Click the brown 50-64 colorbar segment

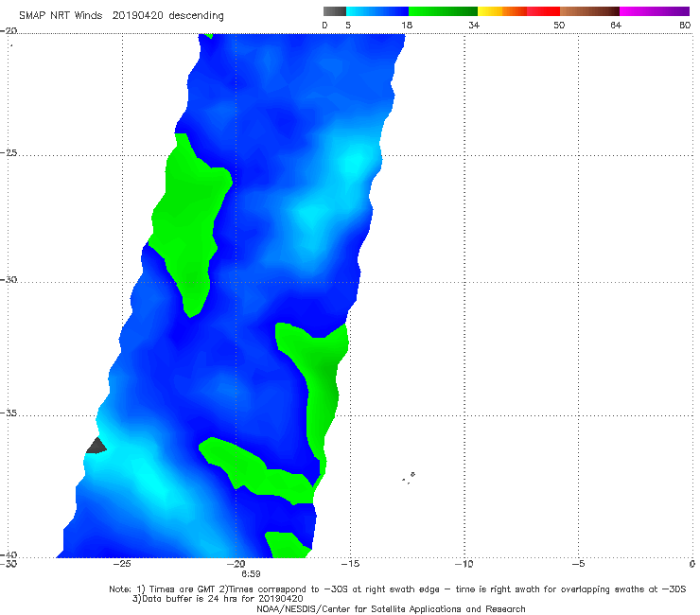pyautogui.click(x=589, y=11)
